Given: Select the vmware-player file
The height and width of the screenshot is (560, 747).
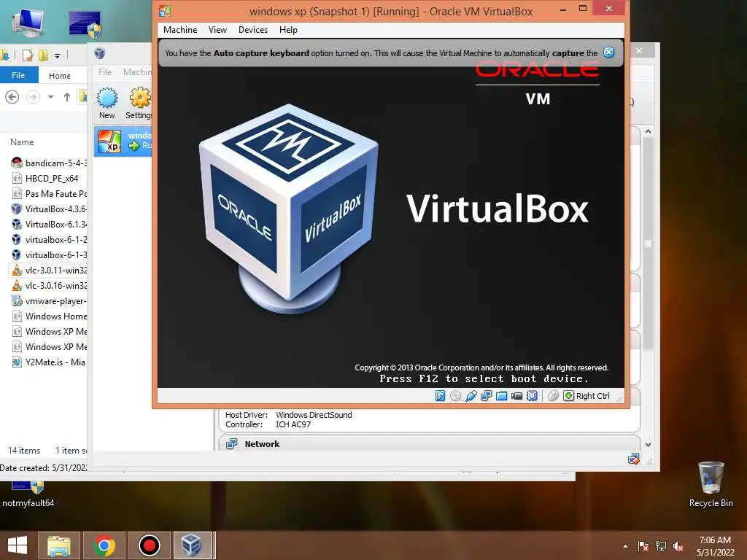Looking at the screenshot, I should click(49, 300).
